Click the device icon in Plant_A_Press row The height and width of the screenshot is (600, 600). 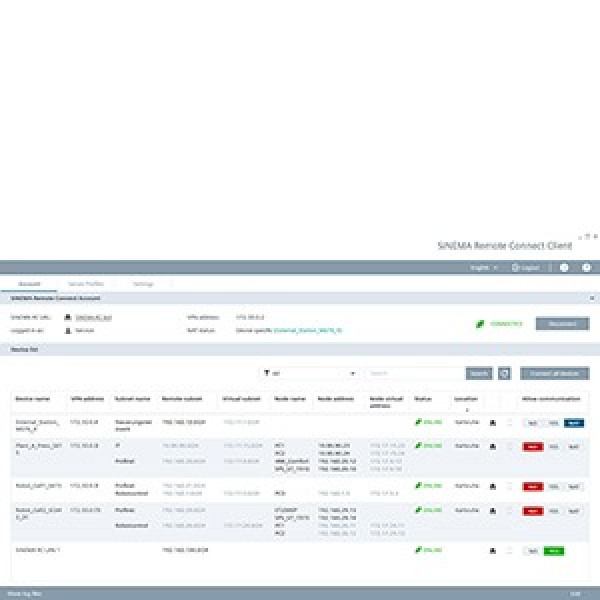(x=493, y=447)
